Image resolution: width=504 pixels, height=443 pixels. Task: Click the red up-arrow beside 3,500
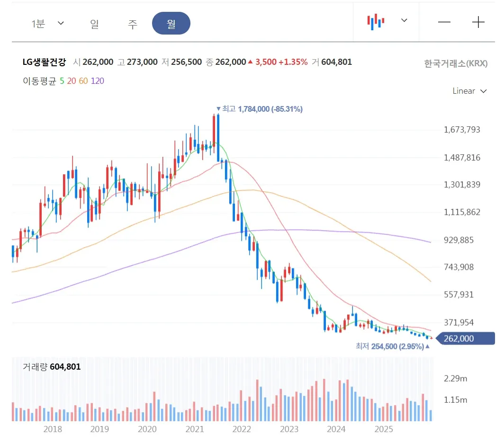click(250, 62)
